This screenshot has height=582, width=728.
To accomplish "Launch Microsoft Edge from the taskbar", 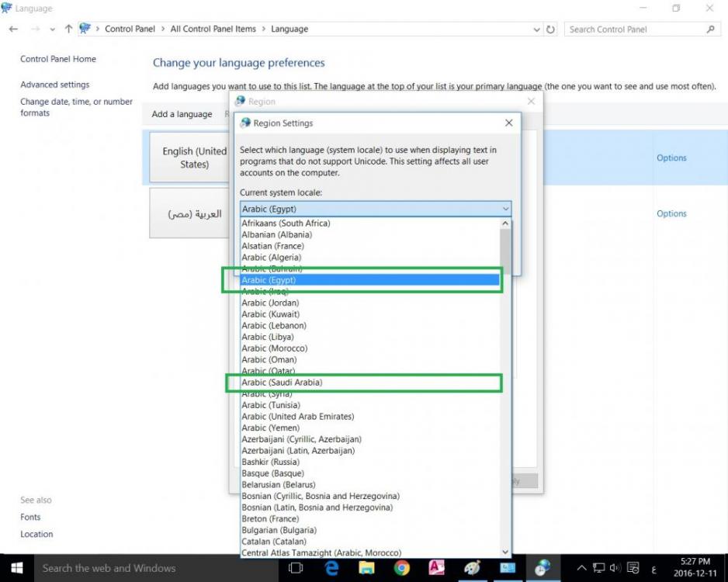I will coord(331,568).
